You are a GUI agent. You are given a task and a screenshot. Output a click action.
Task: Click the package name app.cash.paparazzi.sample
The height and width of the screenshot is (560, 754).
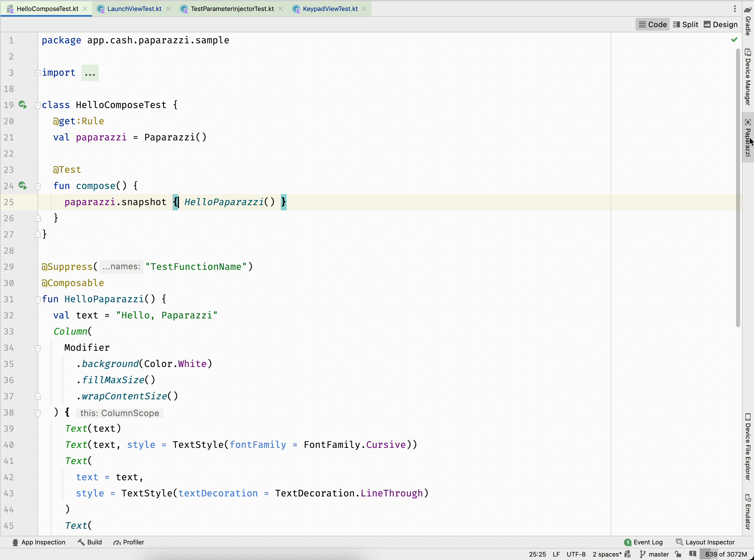(158, 40)
